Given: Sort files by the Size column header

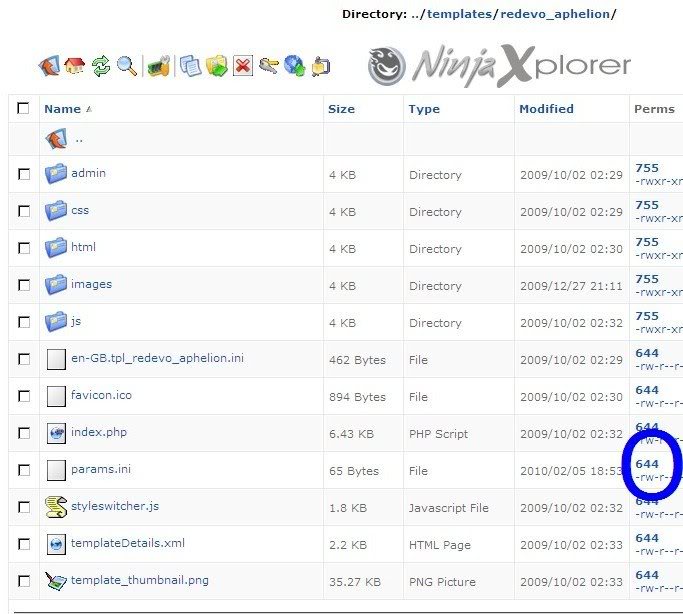Looking at the screenshot, I should (341, 109).
